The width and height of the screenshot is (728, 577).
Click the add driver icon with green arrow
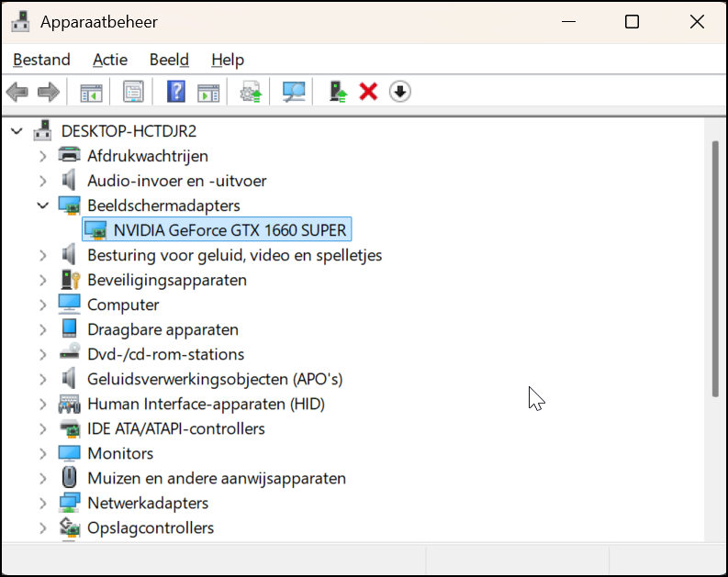(338, 92)
